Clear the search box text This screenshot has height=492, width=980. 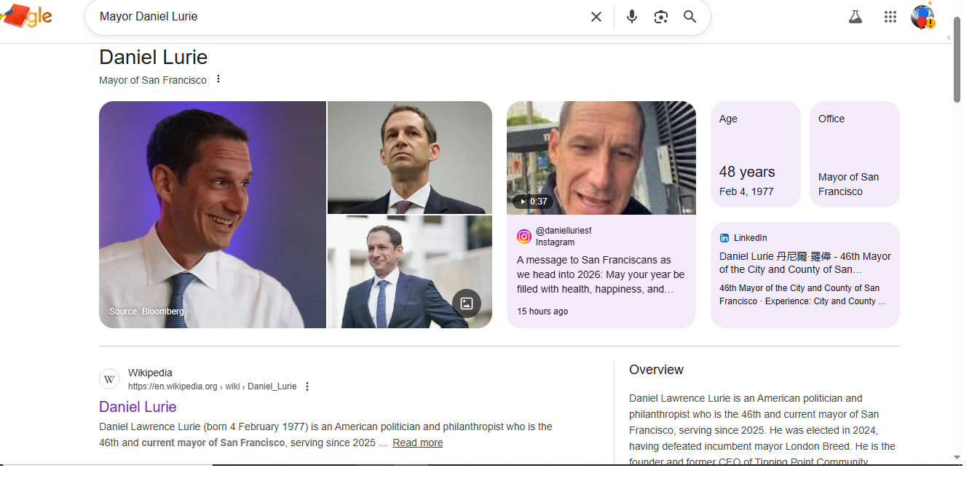[x=596, y=17]
